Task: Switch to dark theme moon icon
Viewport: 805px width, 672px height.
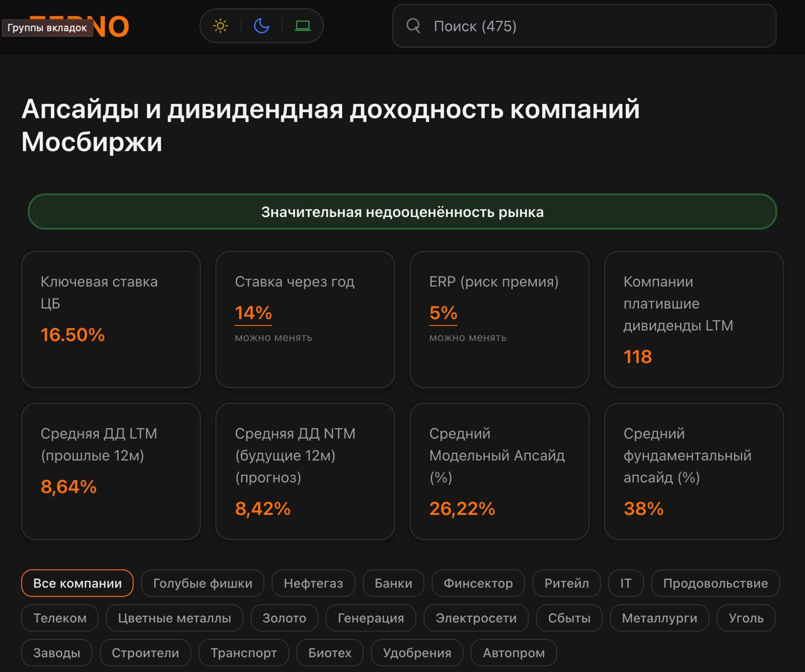Action: [x=262, y=26]
